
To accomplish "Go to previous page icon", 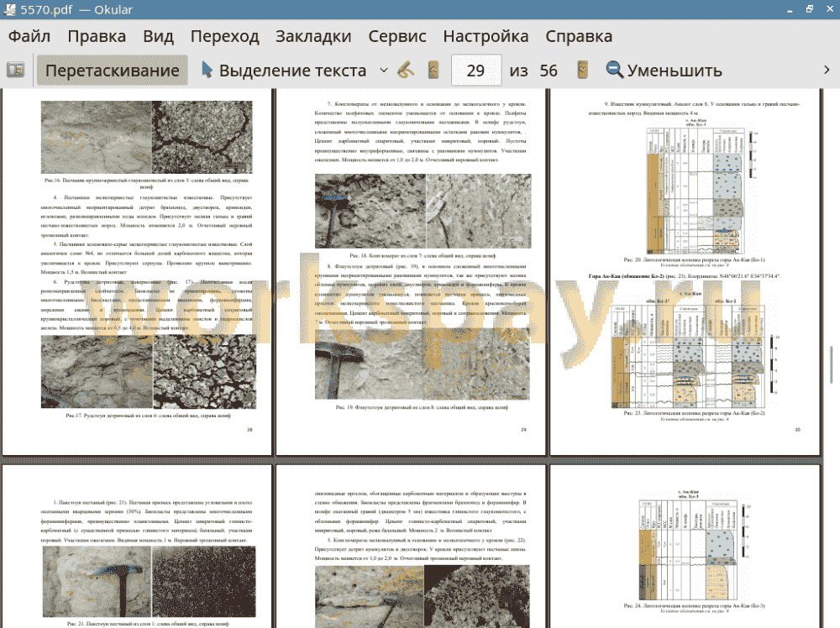I will click(433, 71).
